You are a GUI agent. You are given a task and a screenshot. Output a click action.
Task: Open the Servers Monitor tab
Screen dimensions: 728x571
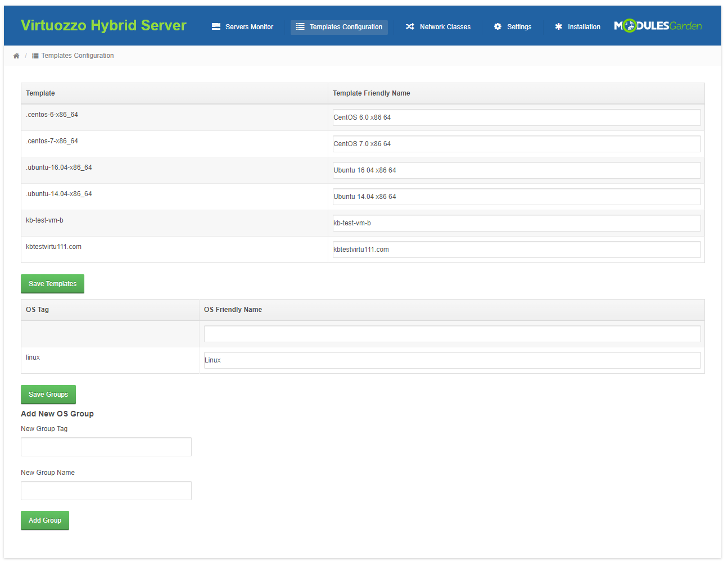[243, 27]
